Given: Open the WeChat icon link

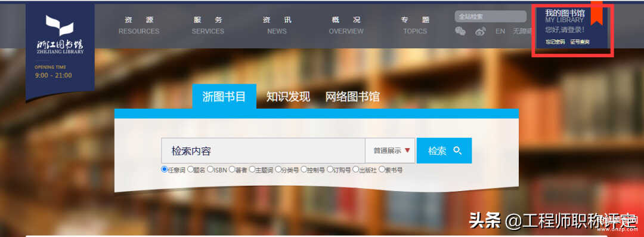Looking at the screenshot, I should [x=460, y=31].
